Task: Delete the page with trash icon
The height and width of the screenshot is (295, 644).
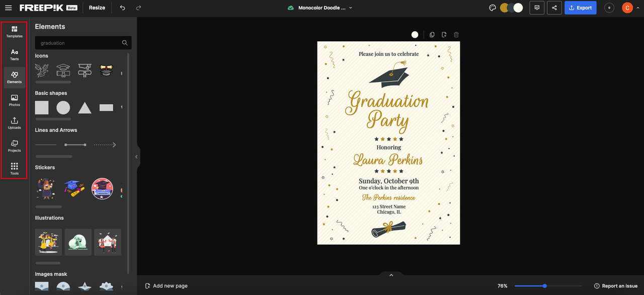Action: [x=456, y=35]
